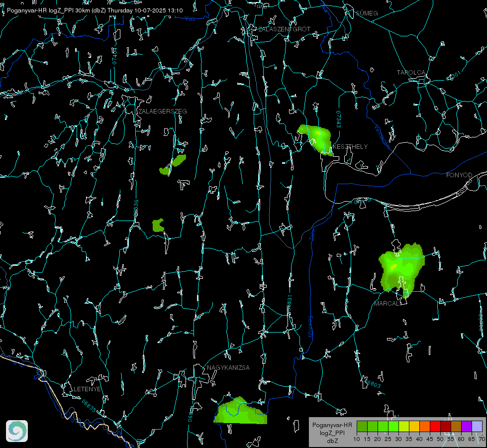Select the 40 dBZ orange legend swatch
The width and height of the screenshot is (487, 448).
(425, 426)
